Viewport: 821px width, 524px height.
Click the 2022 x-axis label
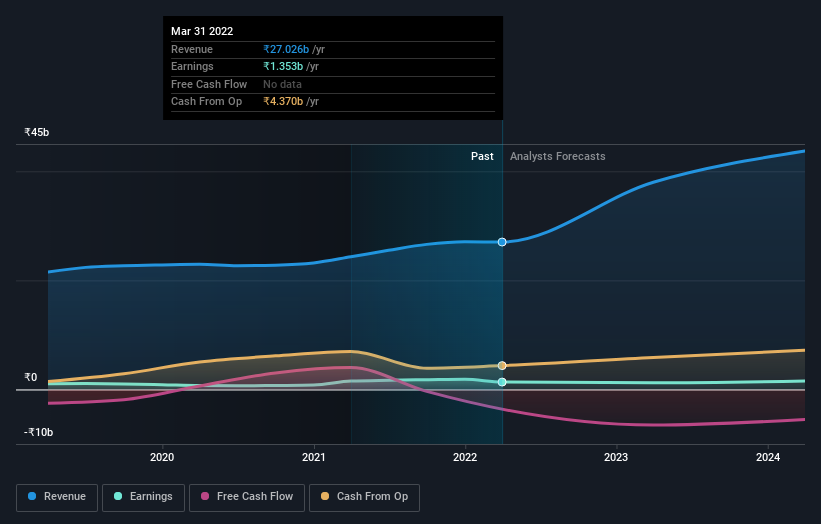[465, 458]
